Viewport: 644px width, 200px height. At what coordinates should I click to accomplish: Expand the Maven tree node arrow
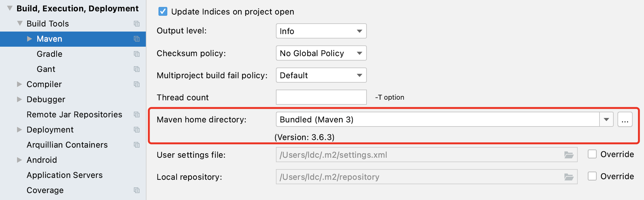coord(30,39)
